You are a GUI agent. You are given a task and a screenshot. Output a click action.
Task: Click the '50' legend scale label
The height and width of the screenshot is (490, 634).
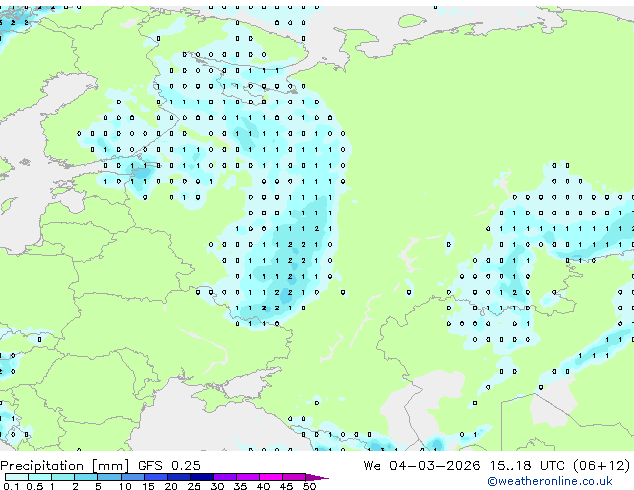[x=310, y=486]
